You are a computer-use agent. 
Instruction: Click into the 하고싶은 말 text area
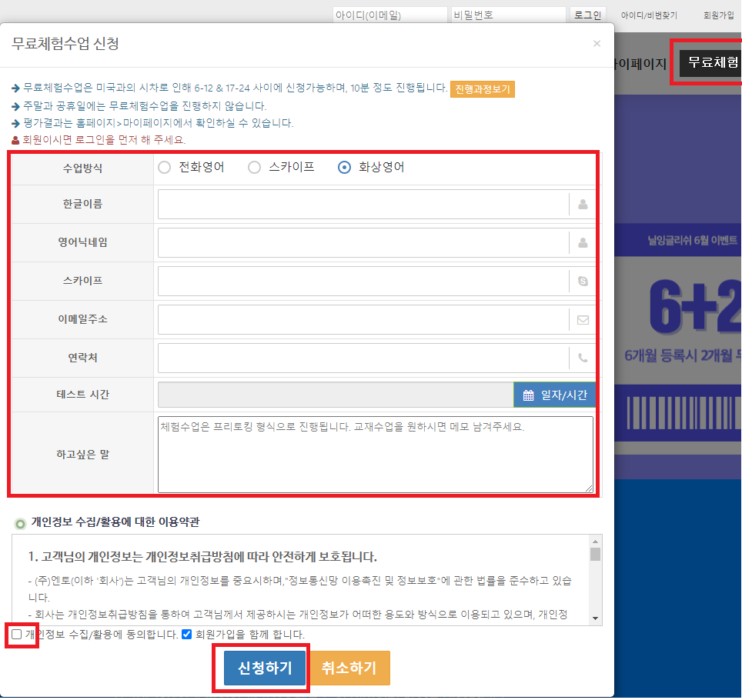click(x=376, y=454)
